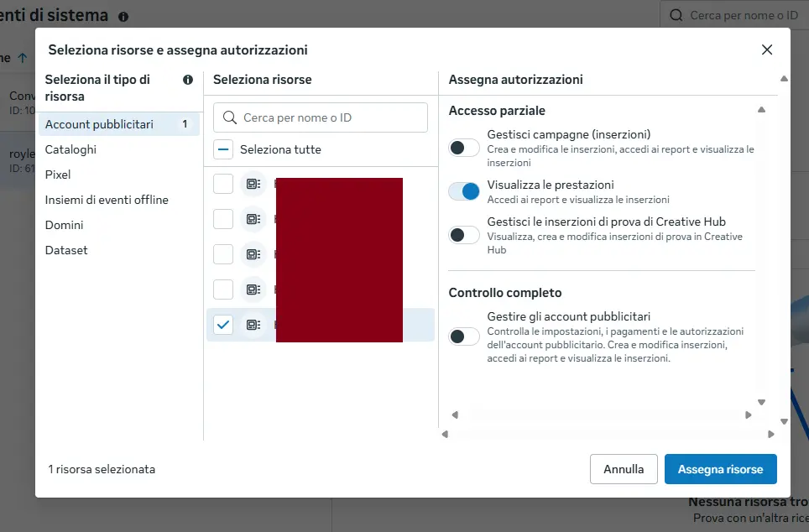
Task: Click ad account icon in the fourth resource row
Action: 253,289
